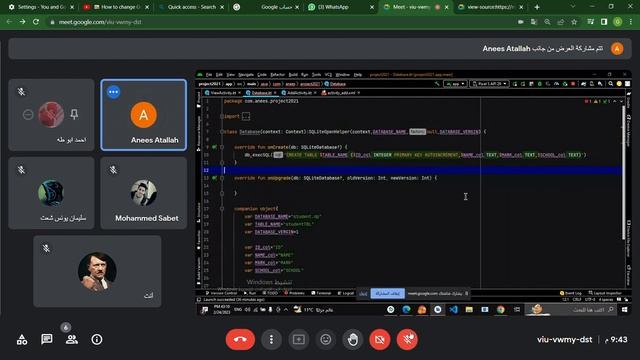Open the Pixel device selector dropdown
Image resolution: width=640 pixels, height=360 pixels.
(x=489, y=84)
